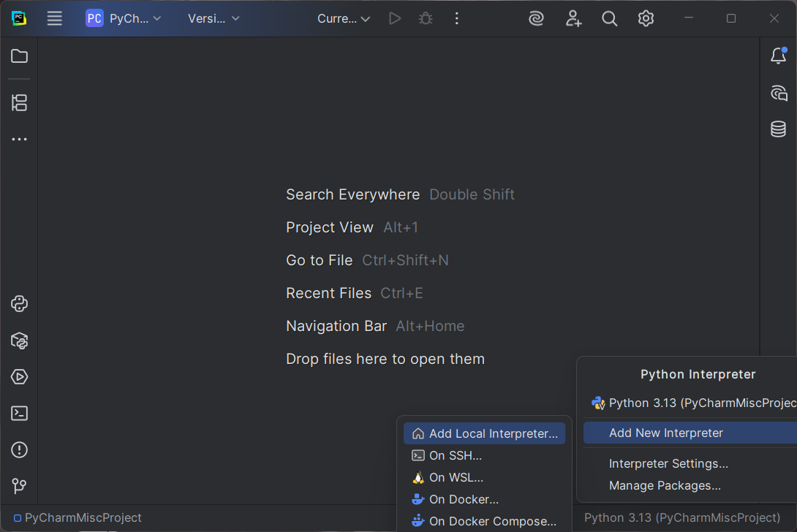
Task: Open the Python Packages tool window
Action: click(20, 341)
